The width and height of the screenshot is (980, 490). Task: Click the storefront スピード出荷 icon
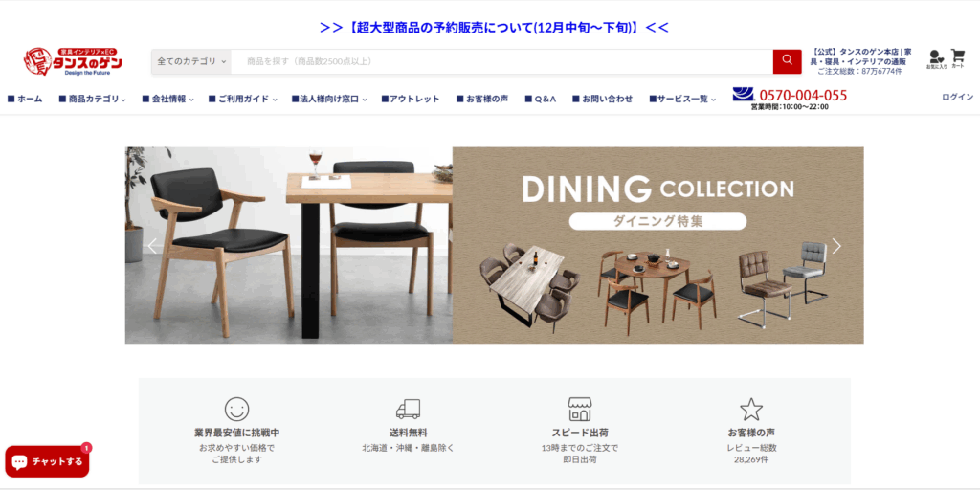(x=580, y=409)
